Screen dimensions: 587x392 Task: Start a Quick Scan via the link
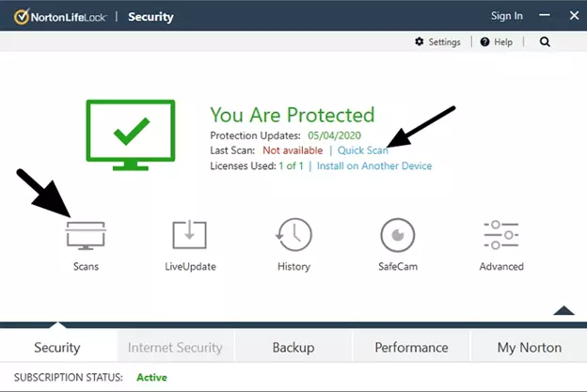point(362,150)
